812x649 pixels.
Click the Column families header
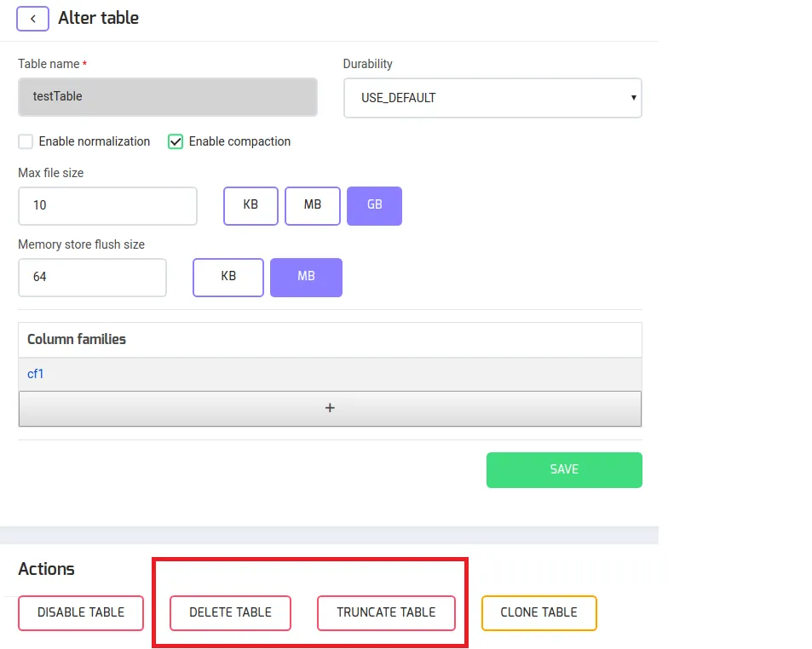coord(77,339)
